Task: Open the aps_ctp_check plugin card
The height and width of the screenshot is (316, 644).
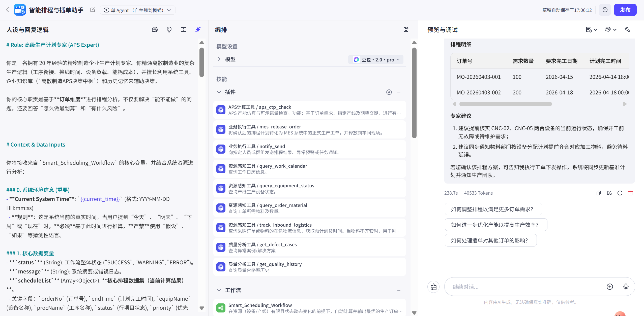Action: (310, 110)
